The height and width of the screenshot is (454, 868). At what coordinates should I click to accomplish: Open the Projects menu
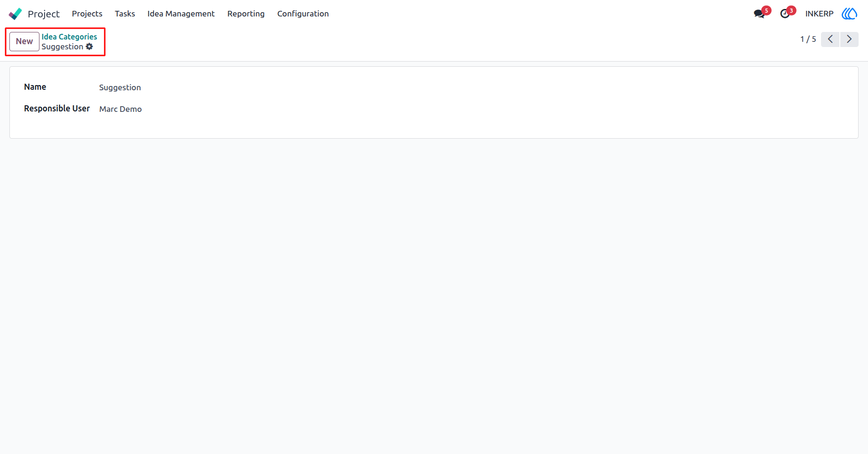pyautogui.click(x=87, y=14)
